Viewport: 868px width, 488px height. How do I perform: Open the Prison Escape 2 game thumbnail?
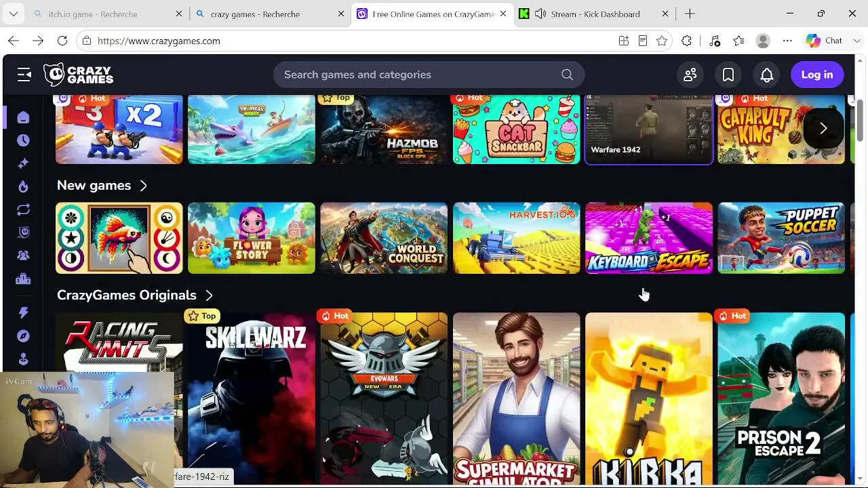point(781,399)
